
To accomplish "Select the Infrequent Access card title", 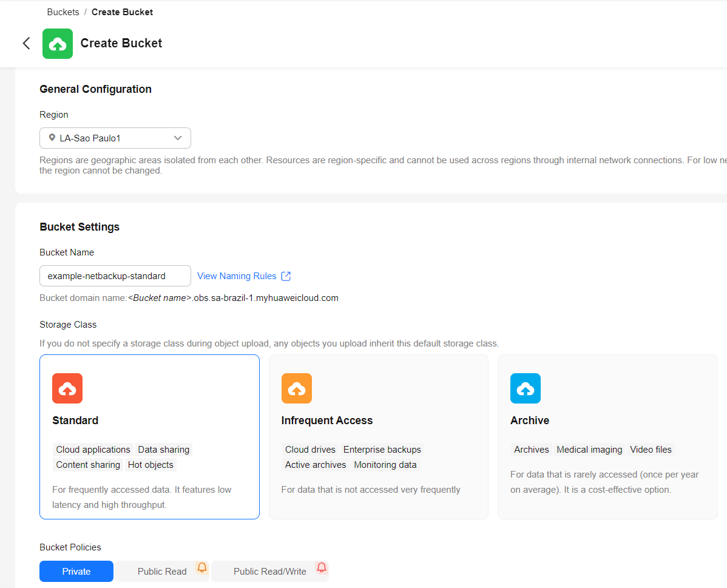I will (326, 421).
